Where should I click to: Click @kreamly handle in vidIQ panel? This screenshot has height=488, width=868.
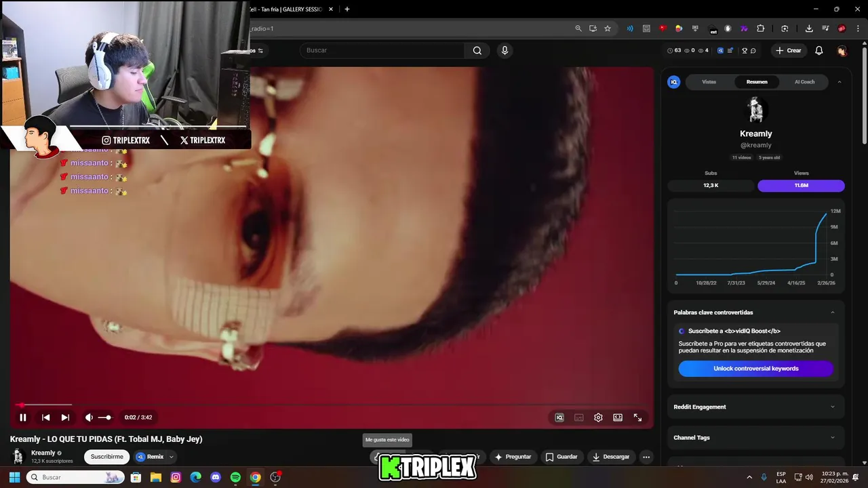tap(755, 145)
